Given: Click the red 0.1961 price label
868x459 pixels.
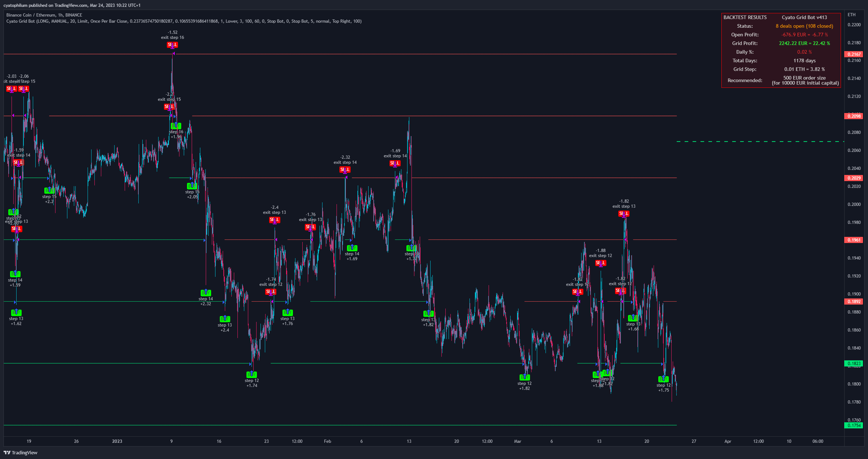Looking at the screenshot, I should [x=854, y=240].
